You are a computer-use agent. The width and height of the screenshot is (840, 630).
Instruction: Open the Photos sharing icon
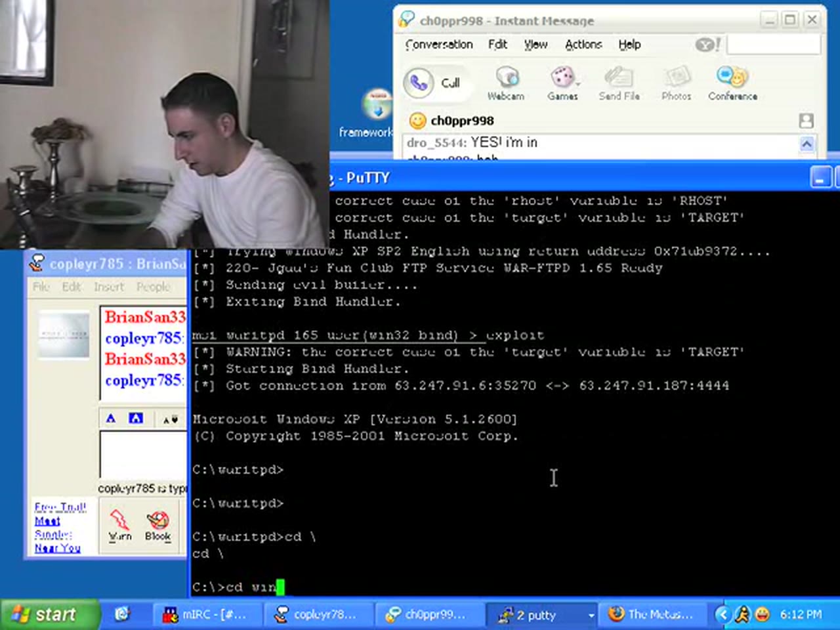pos(676,83)
